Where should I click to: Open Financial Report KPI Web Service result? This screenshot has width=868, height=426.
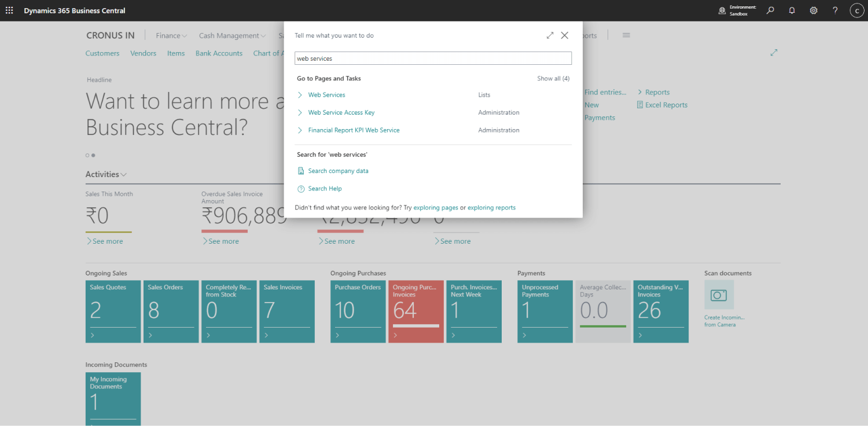click(354, 130)
